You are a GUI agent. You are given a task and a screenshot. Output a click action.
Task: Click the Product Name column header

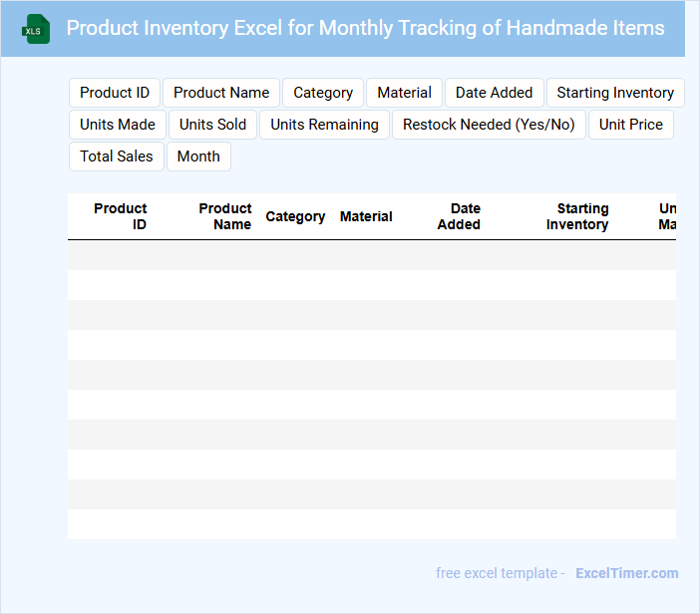225,216
